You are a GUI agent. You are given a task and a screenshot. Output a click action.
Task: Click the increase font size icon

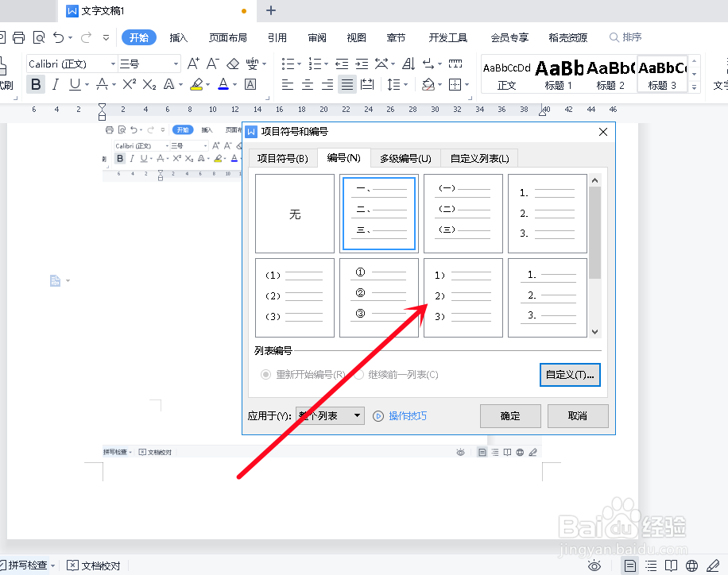coord(192,64)
